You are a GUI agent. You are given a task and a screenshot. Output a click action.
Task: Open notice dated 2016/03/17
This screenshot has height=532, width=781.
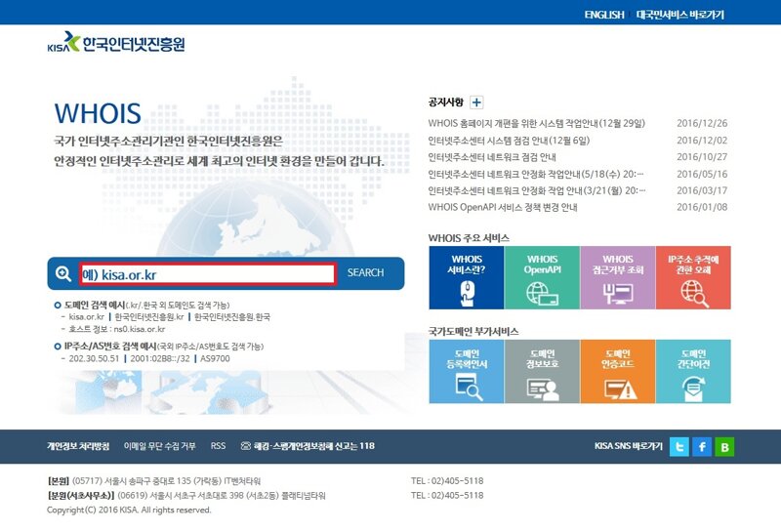point(537,190)
